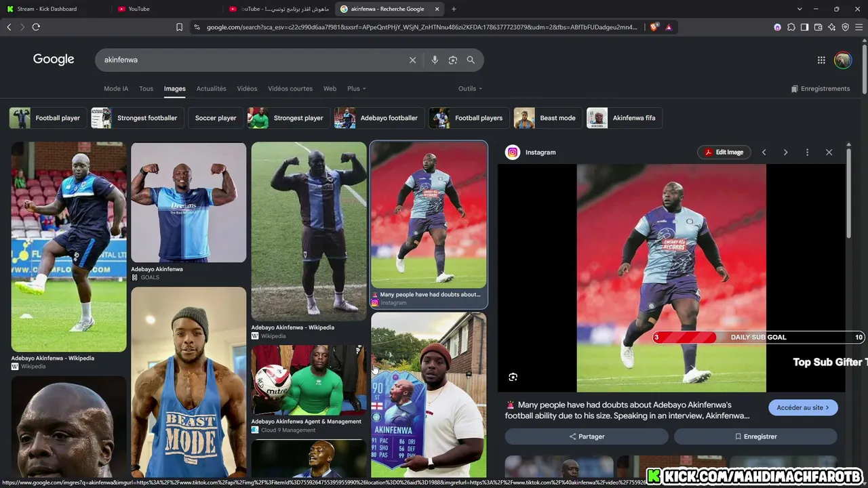This screenshot has width=868, height=488.
Task: Open the flexing Dreams jersey image from GOALS
Action: (x=189, y=202)
